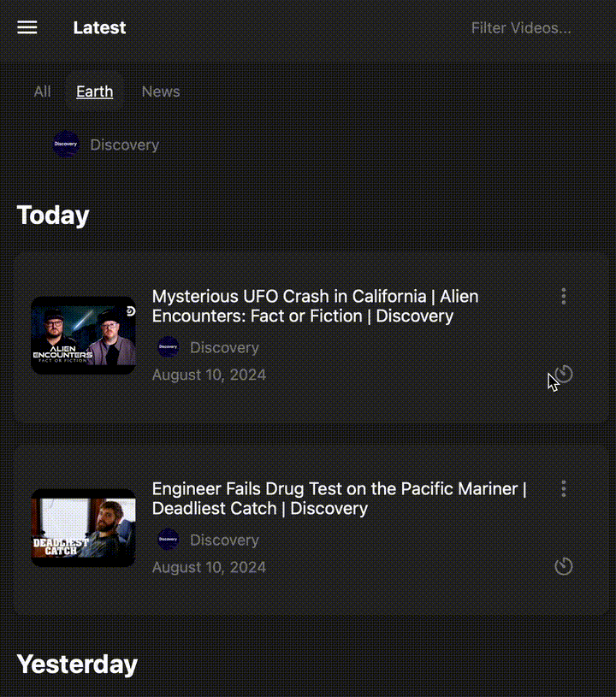Click Discovery avatar in Deadliest Catch card
This screenshot has width=616, height=697.
click(169, 539)
